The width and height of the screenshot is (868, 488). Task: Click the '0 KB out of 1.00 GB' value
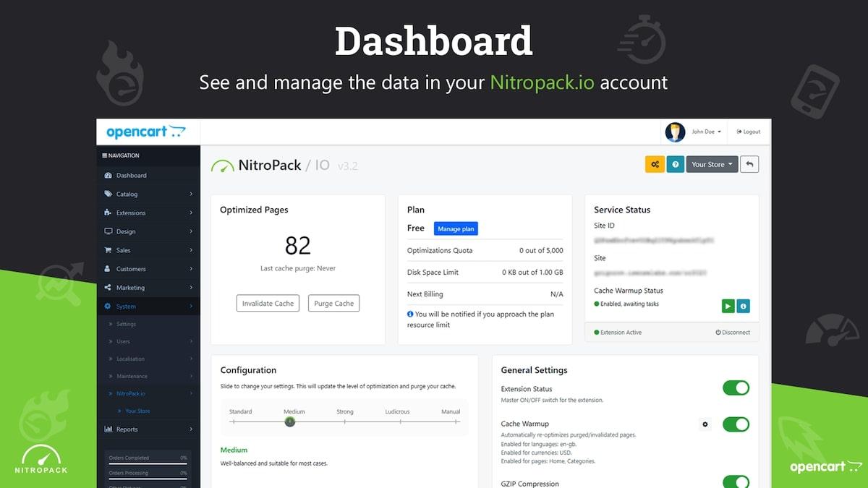coord(532,272)
